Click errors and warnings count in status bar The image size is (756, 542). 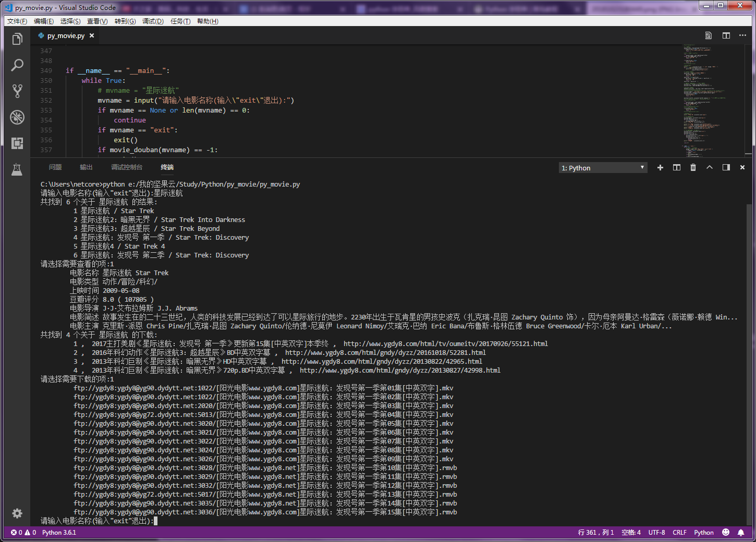pyautogui.click(x=23, y=533)
